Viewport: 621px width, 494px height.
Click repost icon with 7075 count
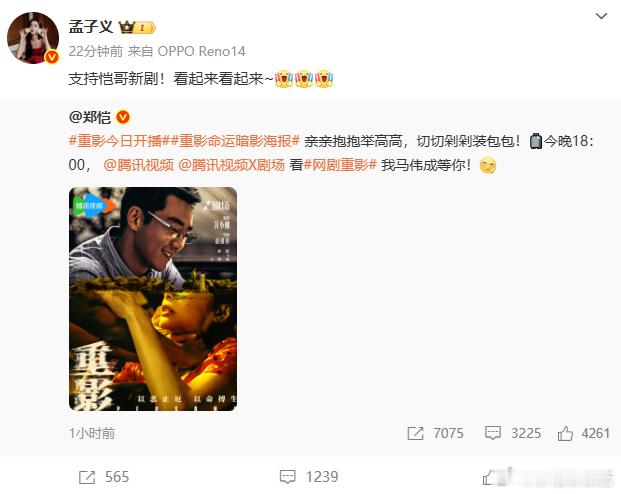click(x=415, y=433)
